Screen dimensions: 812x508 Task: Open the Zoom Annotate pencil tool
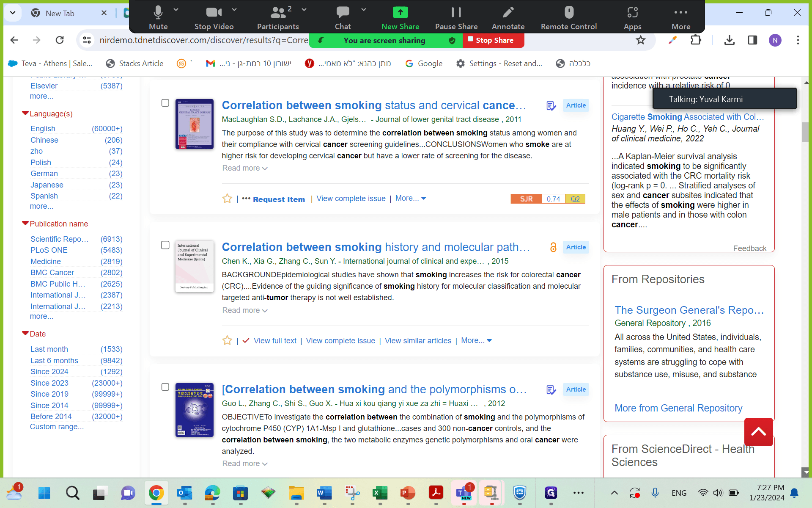508,12
